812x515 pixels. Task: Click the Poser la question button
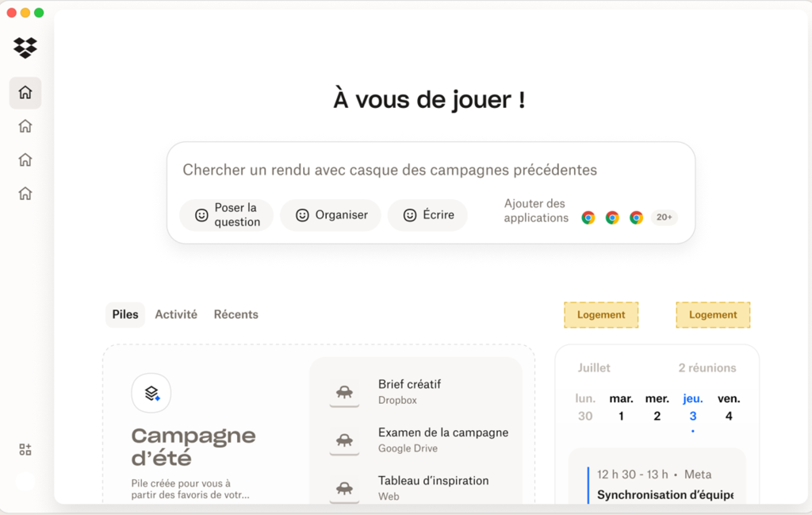(x=226, y=215)
